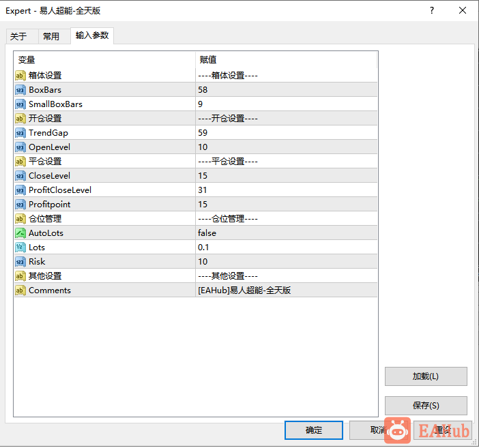Click the help question mark button

coord(432,11)
